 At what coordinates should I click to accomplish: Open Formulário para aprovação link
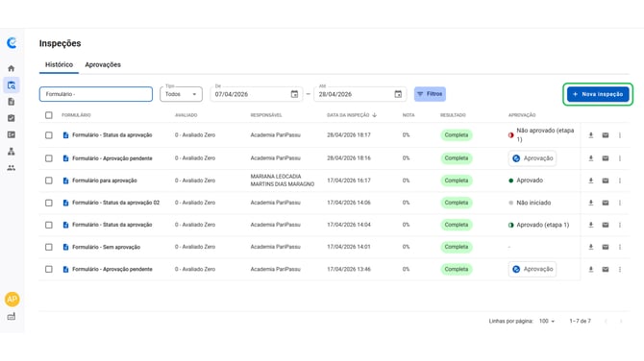point(105,180)
